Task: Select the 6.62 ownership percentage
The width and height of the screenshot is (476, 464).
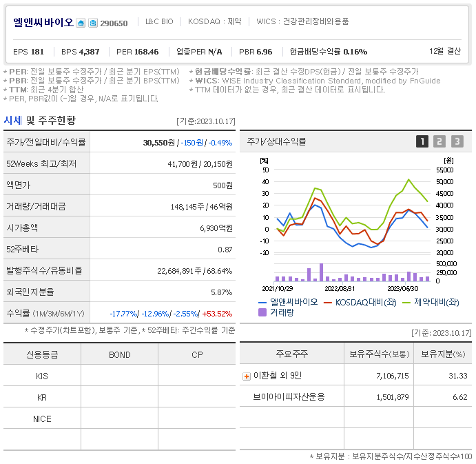Action: tap(460, 397)
